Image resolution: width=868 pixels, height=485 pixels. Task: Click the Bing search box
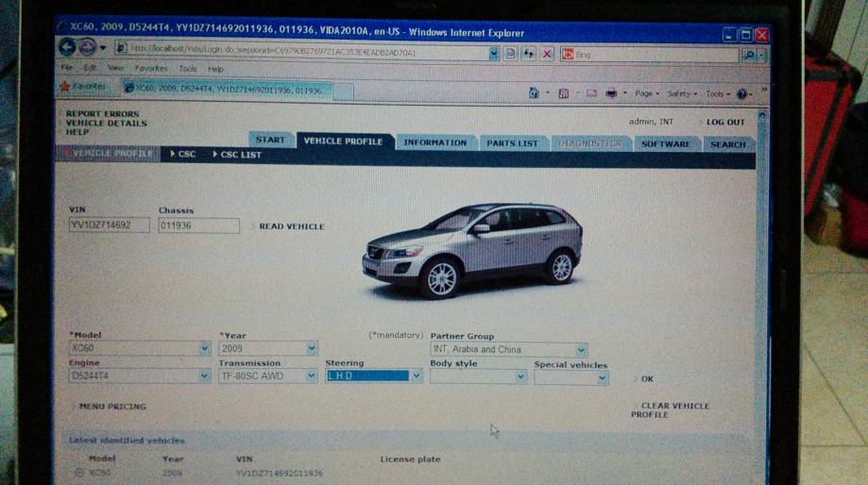click(650, 55)
